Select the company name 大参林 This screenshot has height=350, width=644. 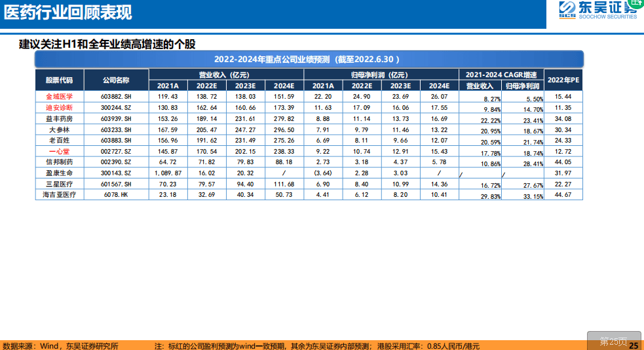tap(59, 130)
